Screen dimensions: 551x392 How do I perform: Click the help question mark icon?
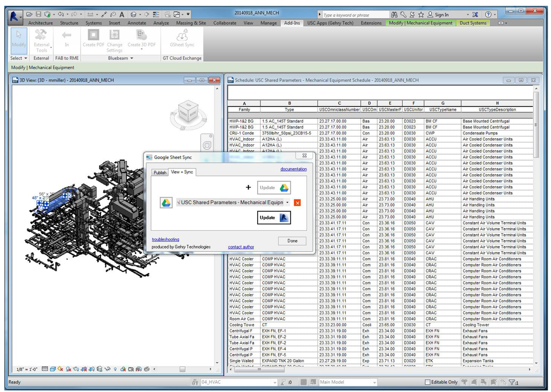[488, 15]
